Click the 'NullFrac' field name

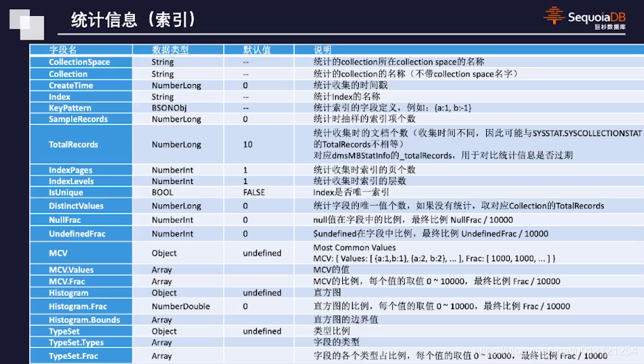[65, 220]
